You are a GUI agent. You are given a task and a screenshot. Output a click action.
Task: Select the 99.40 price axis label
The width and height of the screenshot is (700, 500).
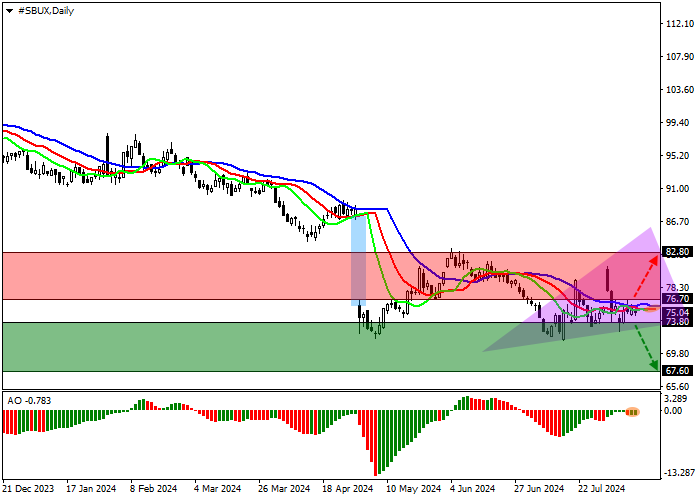click(x=680, y=123)
